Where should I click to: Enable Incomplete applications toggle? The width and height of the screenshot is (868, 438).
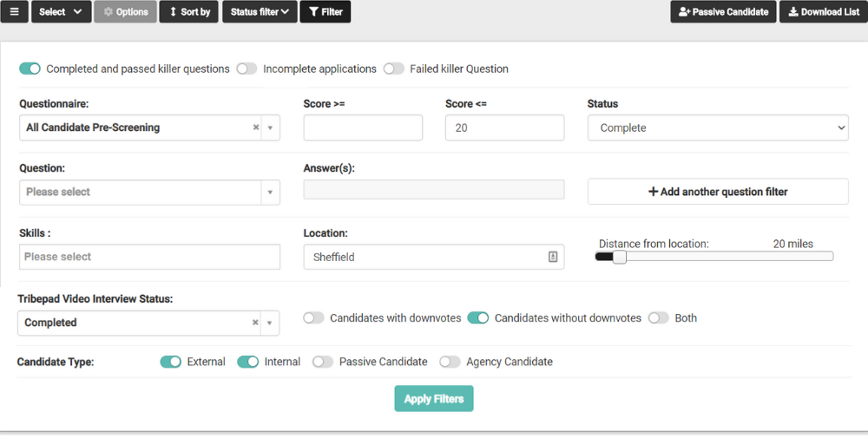247,69
